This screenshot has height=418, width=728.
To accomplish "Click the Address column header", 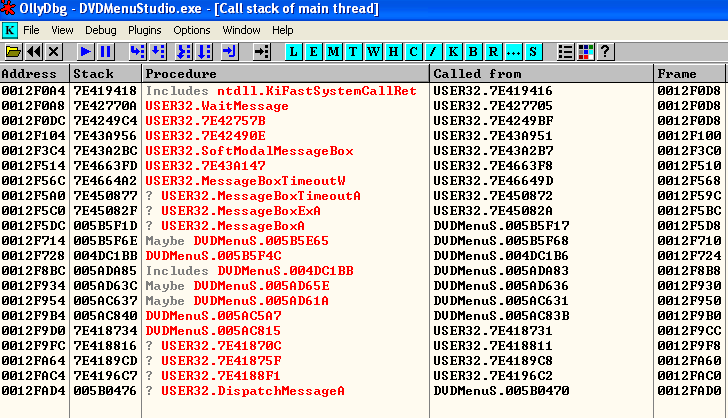I will pyautogui.click(x=35, y=74).
